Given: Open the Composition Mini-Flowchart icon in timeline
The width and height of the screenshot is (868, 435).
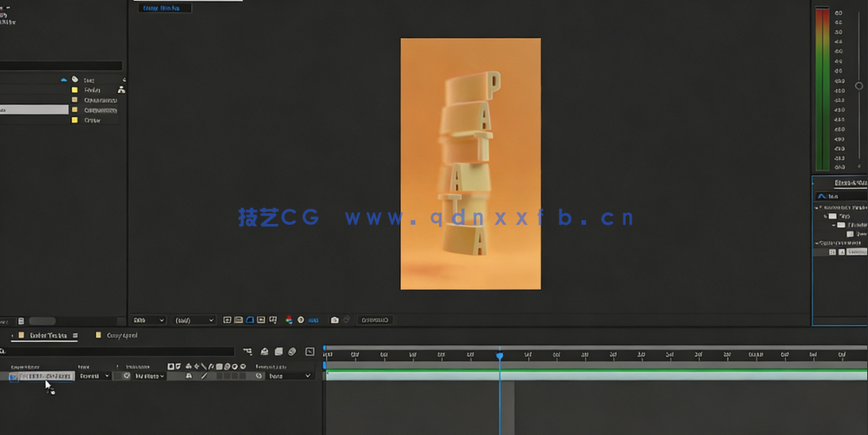Looking at the screenshot, I should click(248, 351).
